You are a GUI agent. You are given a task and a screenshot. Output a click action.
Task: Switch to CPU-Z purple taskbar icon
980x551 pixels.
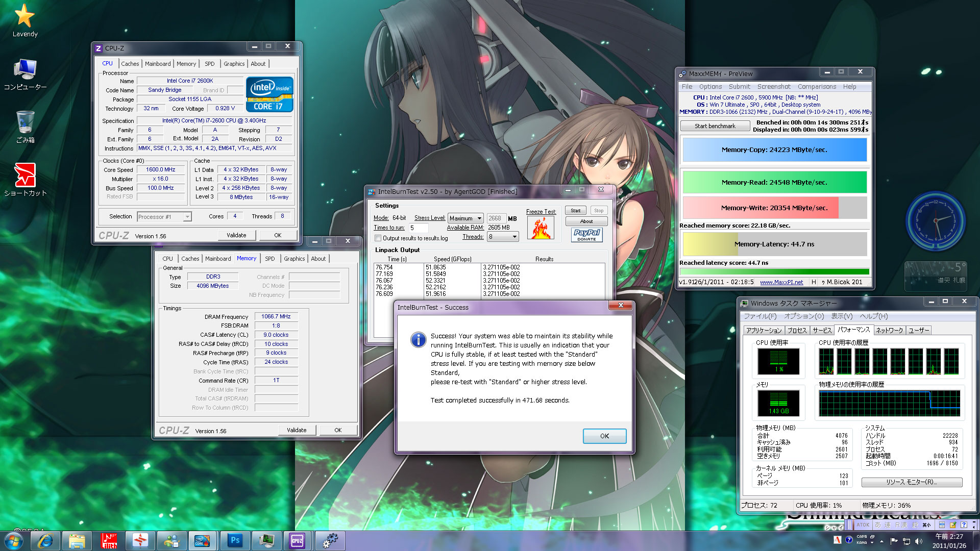pos(298,541)
